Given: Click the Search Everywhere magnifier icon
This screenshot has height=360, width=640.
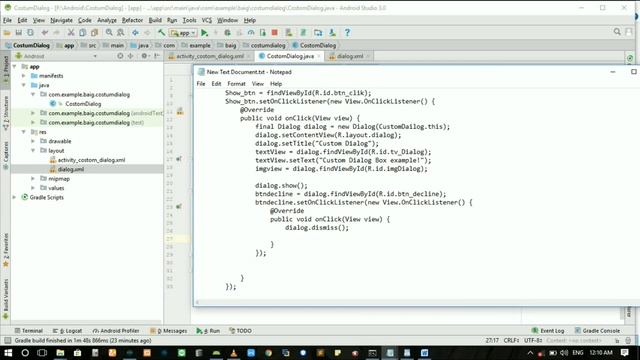Looking at the screenshot, I should pyautogui.click(x=617, y=32).
